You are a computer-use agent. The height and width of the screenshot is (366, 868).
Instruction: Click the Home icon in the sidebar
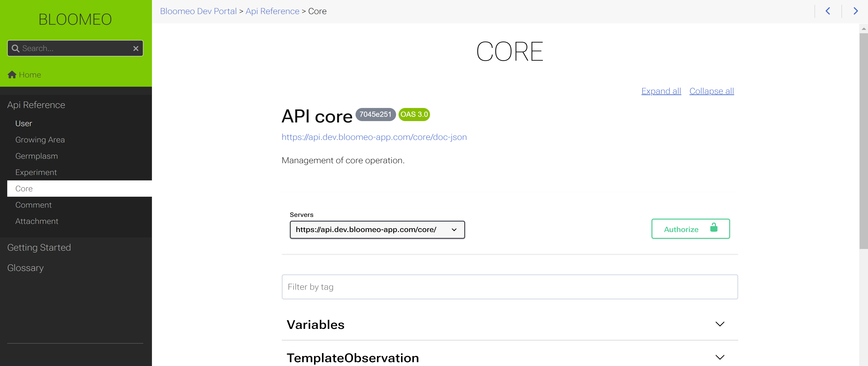[12, 74]
